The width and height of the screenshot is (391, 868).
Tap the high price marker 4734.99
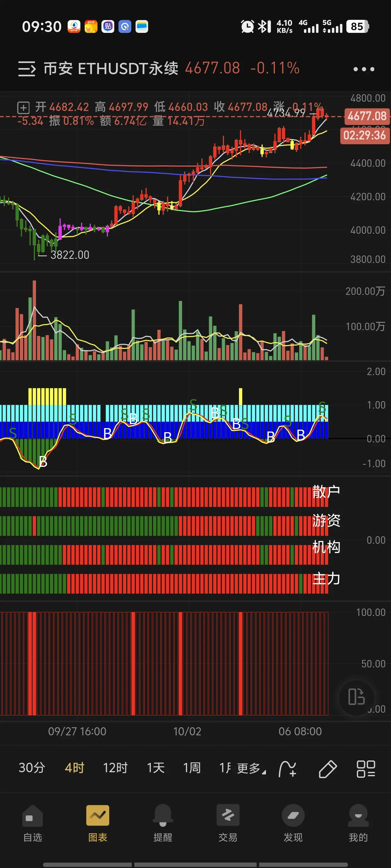[286, 113]
